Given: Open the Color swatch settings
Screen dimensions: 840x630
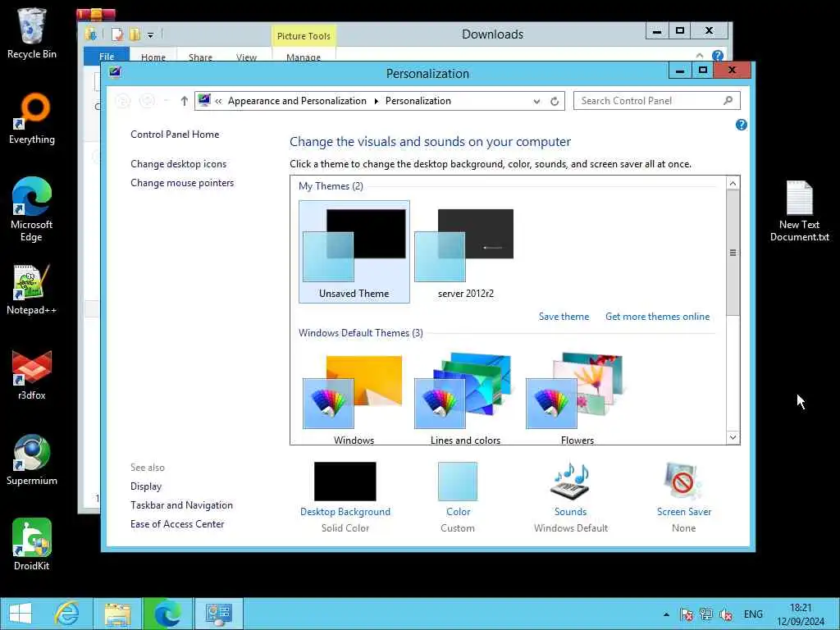Looking at the screenshot, I should pos(458,482).
